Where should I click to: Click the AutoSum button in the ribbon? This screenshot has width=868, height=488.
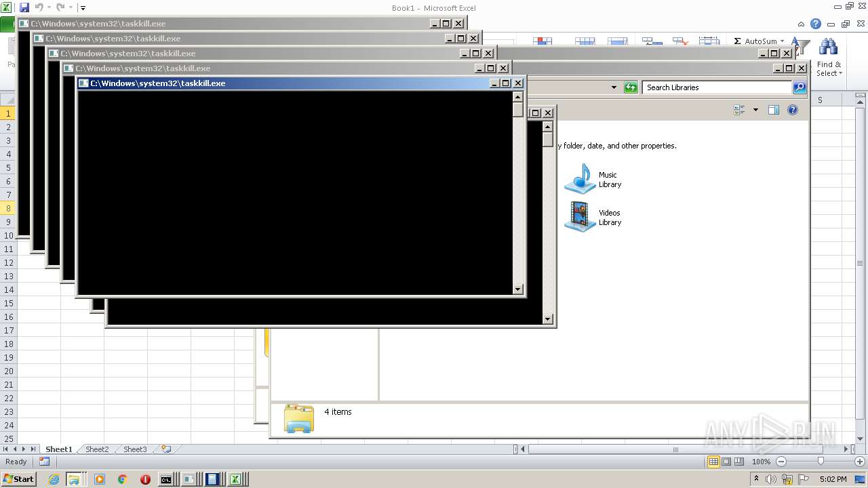[755, 41]
